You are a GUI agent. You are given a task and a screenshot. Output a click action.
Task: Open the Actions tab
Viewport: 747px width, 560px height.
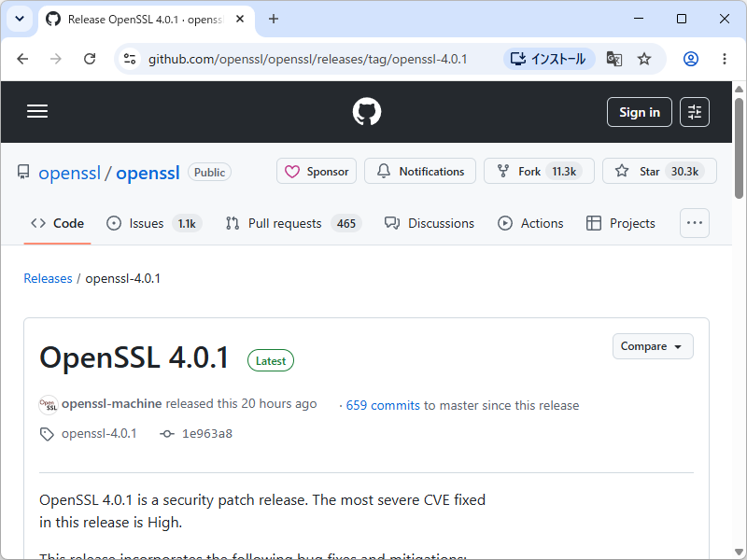point(530,223)
